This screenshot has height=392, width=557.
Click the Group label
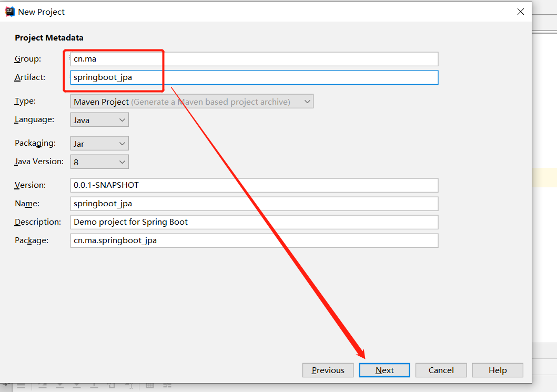pos(28,59)
